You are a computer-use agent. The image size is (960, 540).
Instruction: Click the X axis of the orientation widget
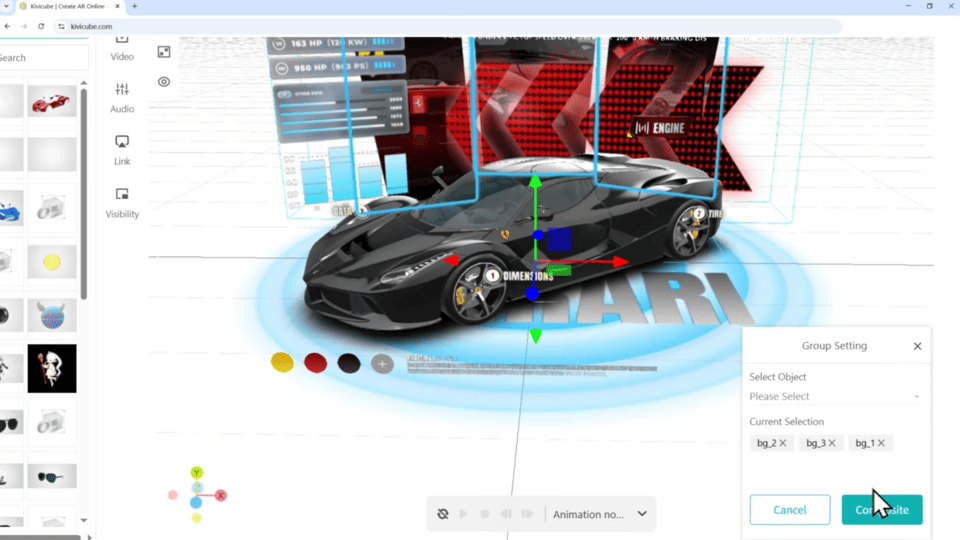(221, 495)
